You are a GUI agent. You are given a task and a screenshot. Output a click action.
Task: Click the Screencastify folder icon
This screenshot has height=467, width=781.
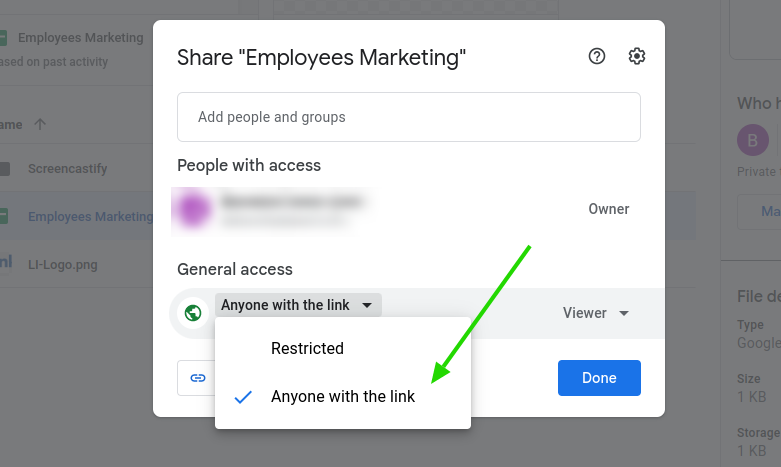pyautogui.click(x=5, y=169)
